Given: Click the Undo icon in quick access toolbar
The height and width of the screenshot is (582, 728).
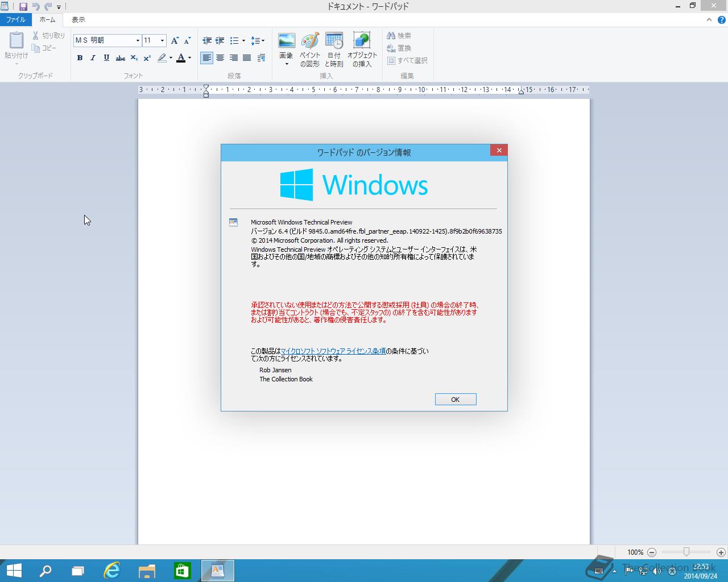Looking at the screenshot, I should click(36, 7).
